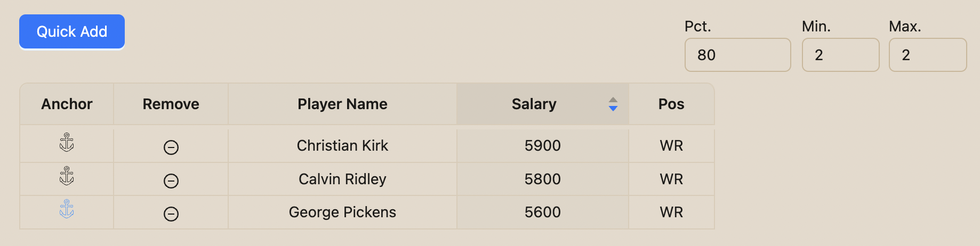This screenshot has width=980, height=246.
Task: Click the Remove column header
Action: (x=171, y=104)
